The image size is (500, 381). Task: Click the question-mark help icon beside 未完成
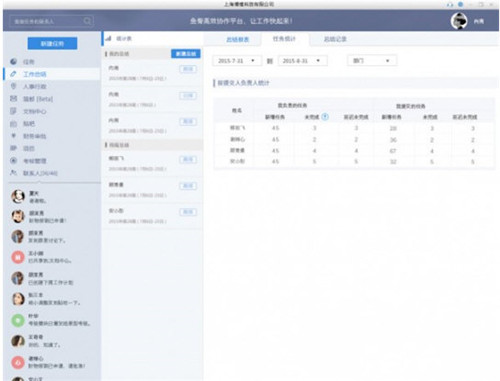(x=325, y=117)
